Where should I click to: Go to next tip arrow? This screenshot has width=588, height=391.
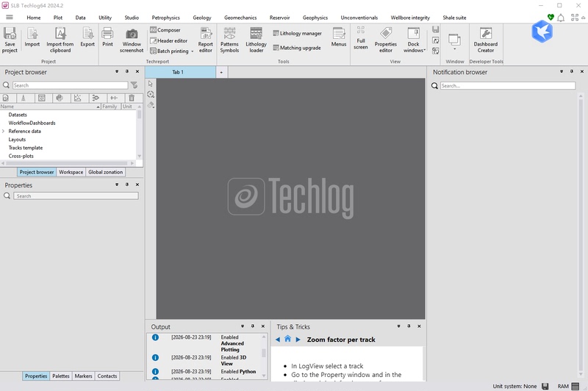click(298, 340)
